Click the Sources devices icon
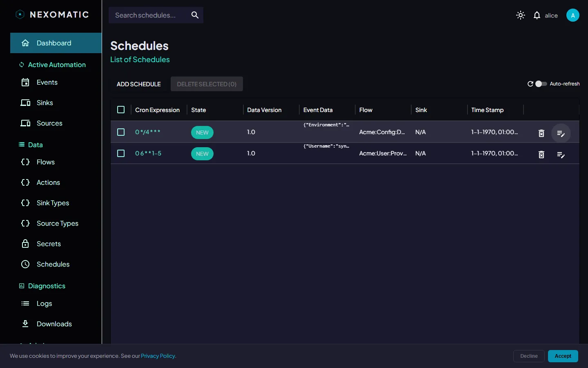The image size is (588, 368). (25, 123)
